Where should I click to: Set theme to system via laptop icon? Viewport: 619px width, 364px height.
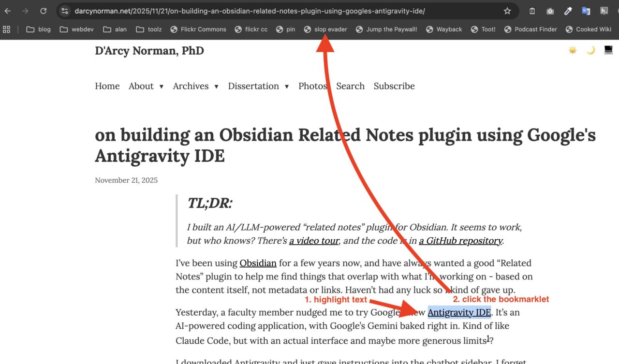pyautogui.click(x=608, y=50)
